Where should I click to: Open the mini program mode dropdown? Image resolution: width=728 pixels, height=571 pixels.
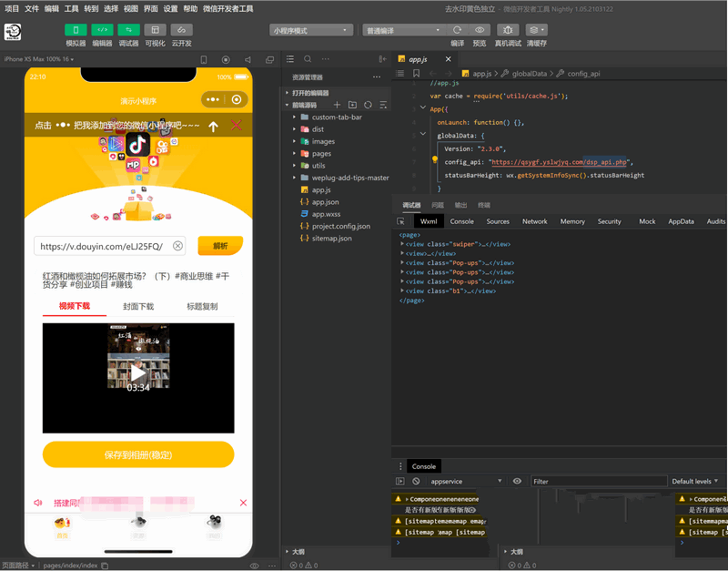point(311,30)
